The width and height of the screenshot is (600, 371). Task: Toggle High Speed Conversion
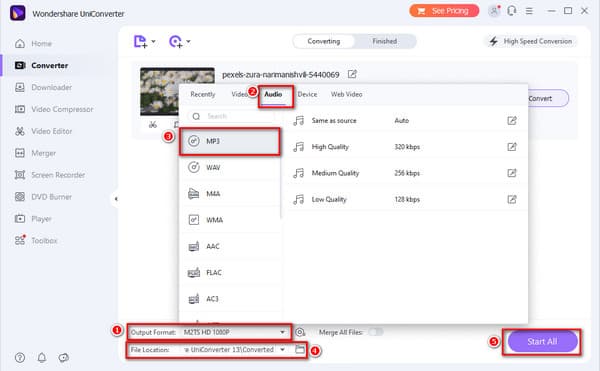point(530,41)
